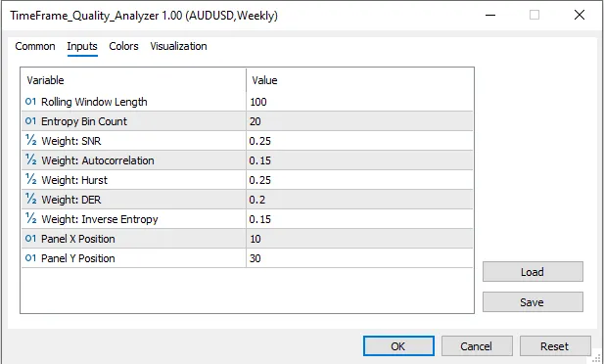Click the OK button
Screen dimensions: 604x364
tap(398, 345)
